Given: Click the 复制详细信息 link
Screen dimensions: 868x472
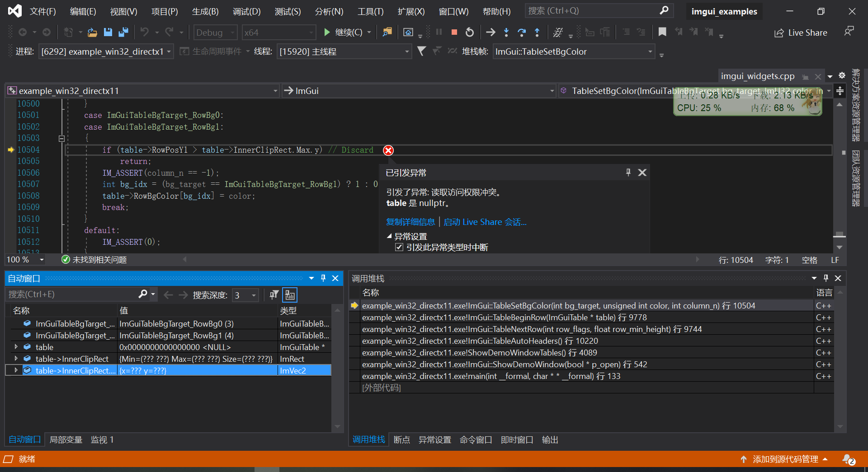Looking at the screenshot, I should point(410,222).
